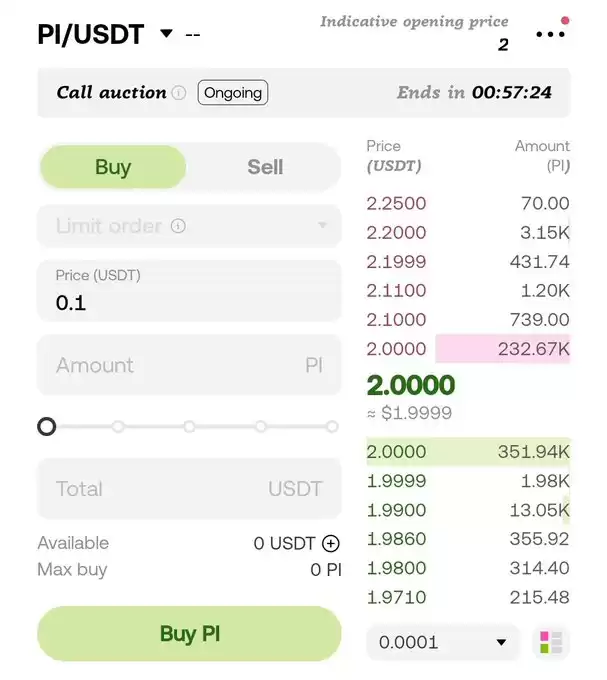Click the Ongoing status badge
Viewport: 607px width, 680px height.
pos(233,92)
